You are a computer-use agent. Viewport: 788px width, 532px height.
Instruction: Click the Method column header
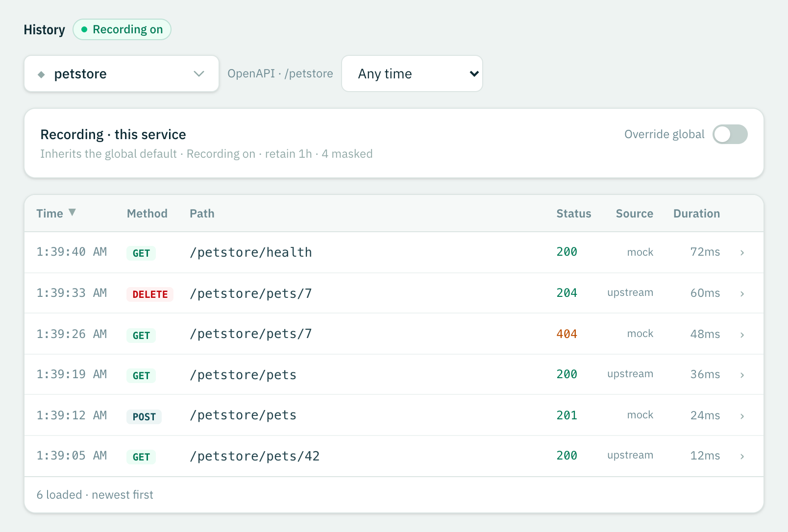click(147, 214)
